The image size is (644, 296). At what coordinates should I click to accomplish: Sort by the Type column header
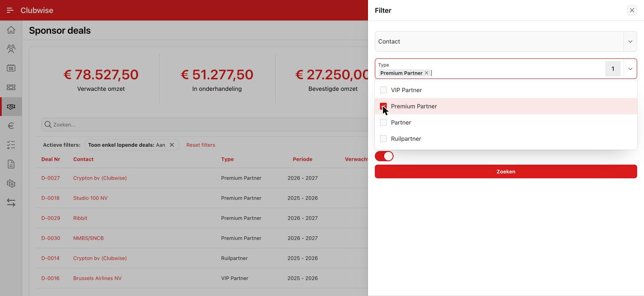pyautogui.click(x=227, y=159)
